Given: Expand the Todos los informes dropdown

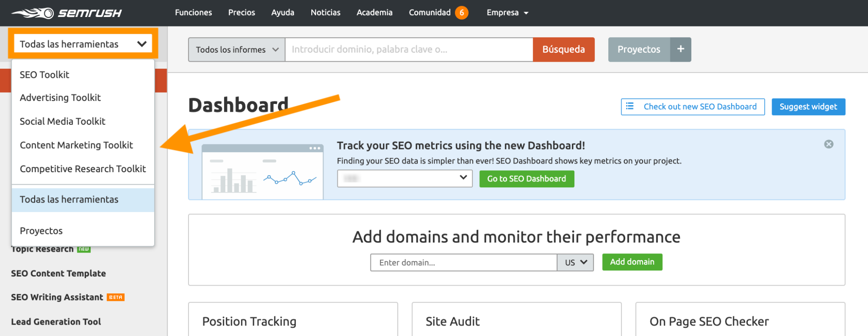Looking at the screenshot, I should coord(237,50).
